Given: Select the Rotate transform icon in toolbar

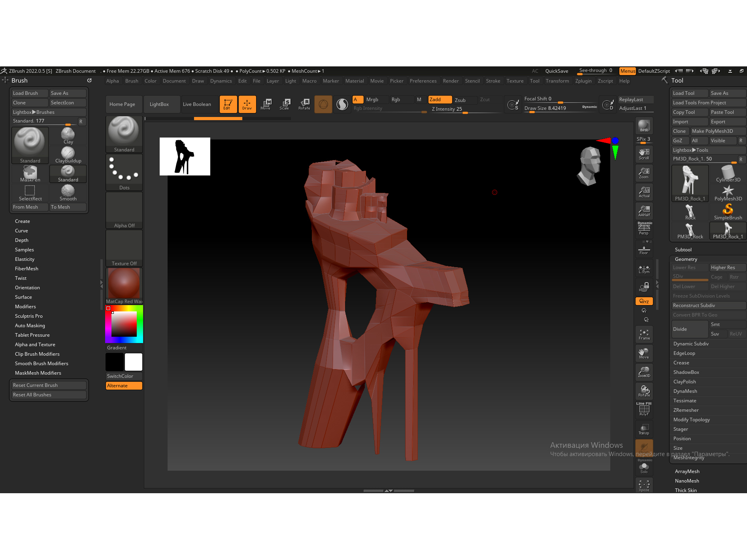Looking at the screenshot, I should 304,104.
